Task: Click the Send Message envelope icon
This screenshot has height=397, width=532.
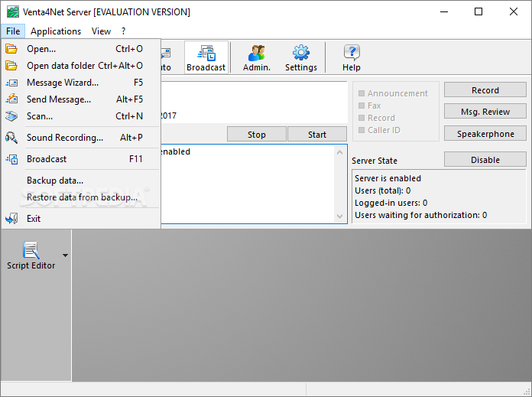Action: pyautogui.click(x=11, y=99)
